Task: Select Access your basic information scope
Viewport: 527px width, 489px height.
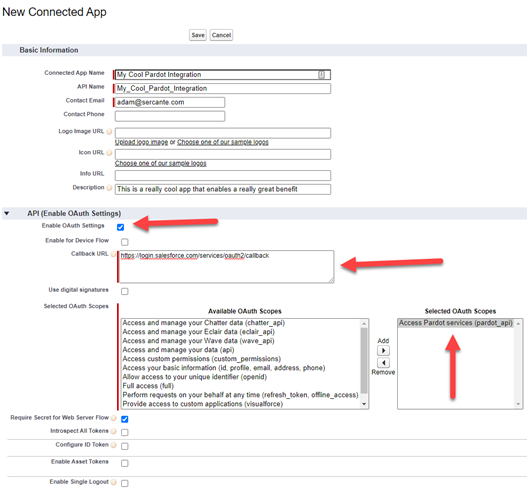Action: 224,368
